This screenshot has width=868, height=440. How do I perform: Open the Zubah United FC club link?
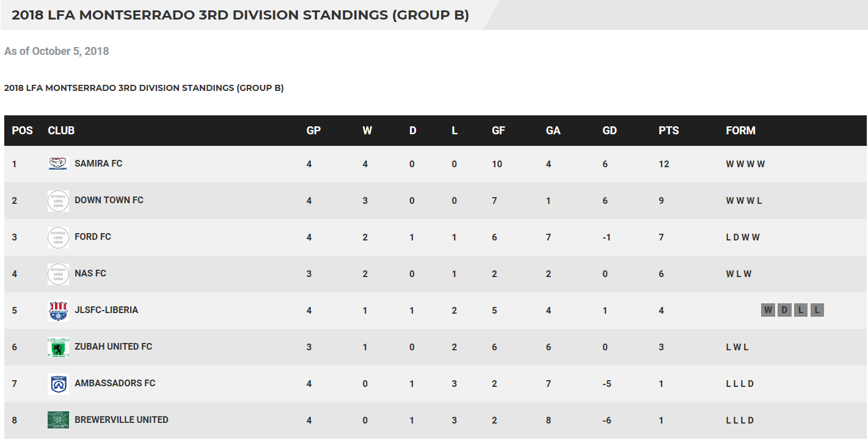tap(113, 347)
